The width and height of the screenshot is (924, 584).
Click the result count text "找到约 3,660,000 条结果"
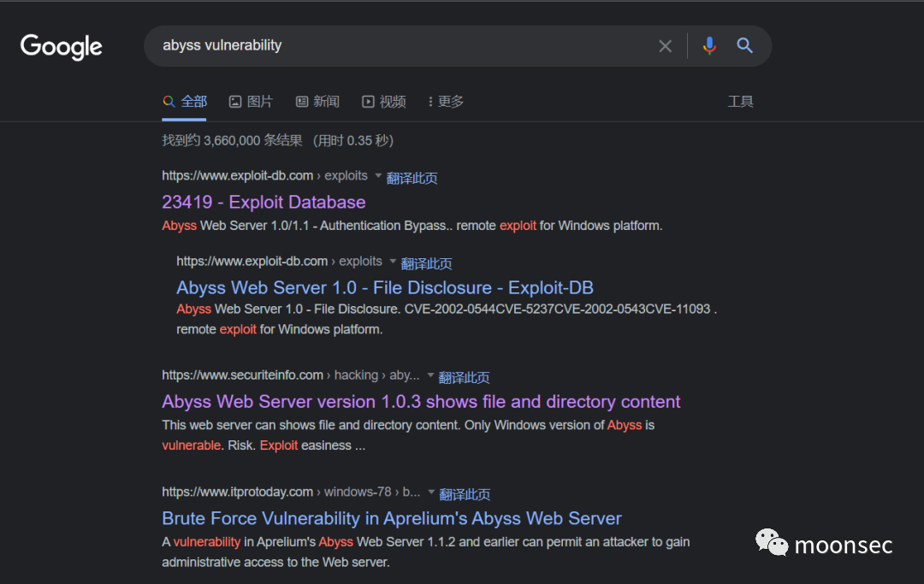(x=232, y=140)
